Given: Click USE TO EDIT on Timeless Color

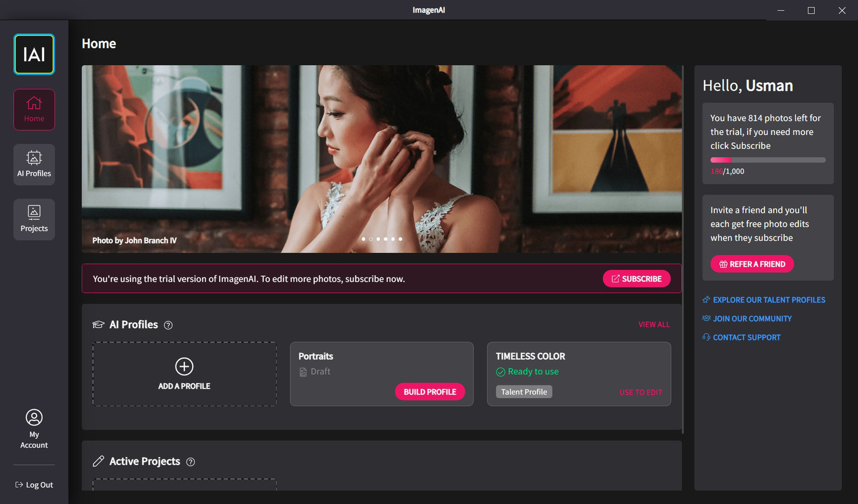Looking at the screenshot, I should [641, 392].
